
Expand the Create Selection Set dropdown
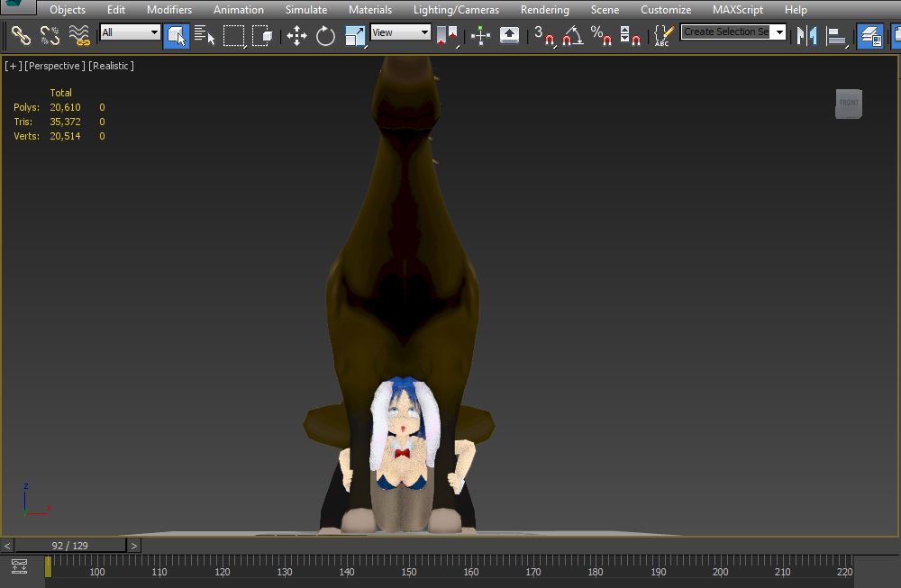(x=779, y=32)
